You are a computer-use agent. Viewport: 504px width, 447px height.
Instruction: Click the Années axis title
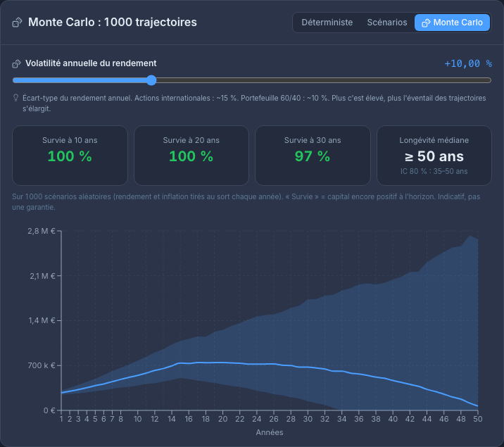270,432
